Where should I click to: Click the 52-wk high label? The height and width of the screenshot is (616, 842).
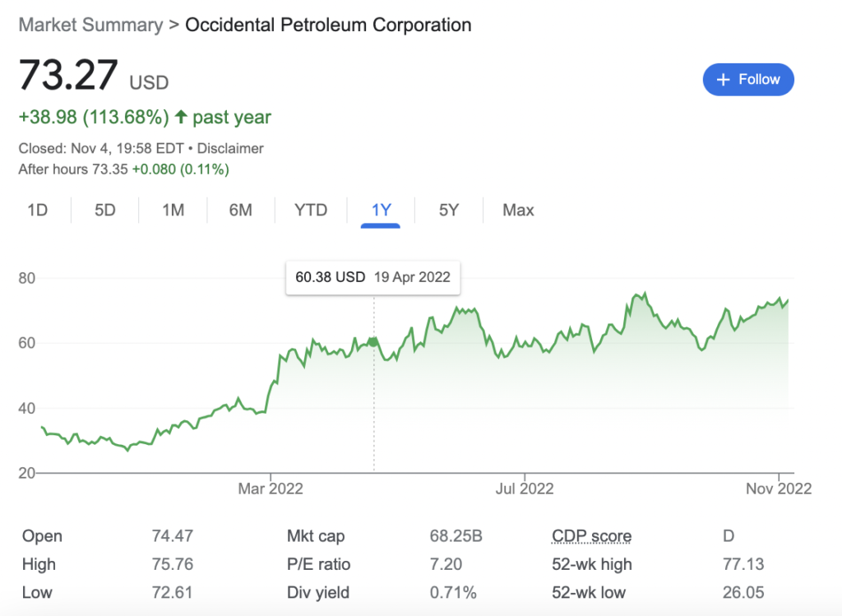(592, 564)
